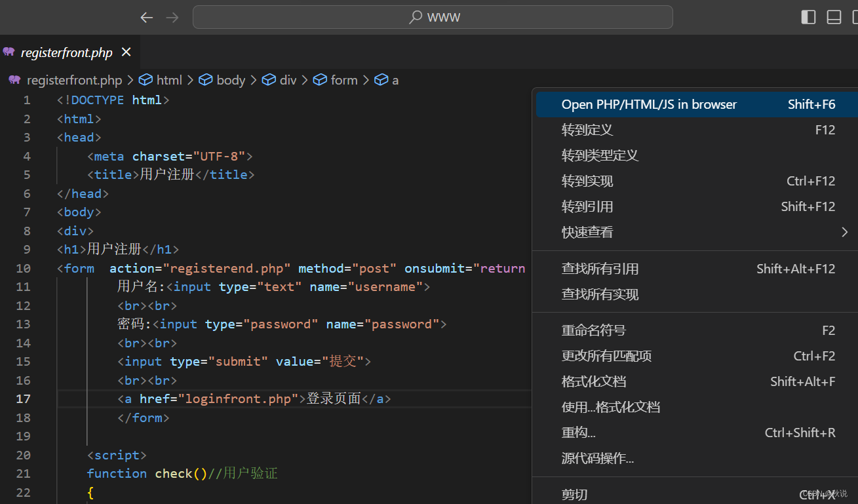Click the function check() line

pos(182,473)
